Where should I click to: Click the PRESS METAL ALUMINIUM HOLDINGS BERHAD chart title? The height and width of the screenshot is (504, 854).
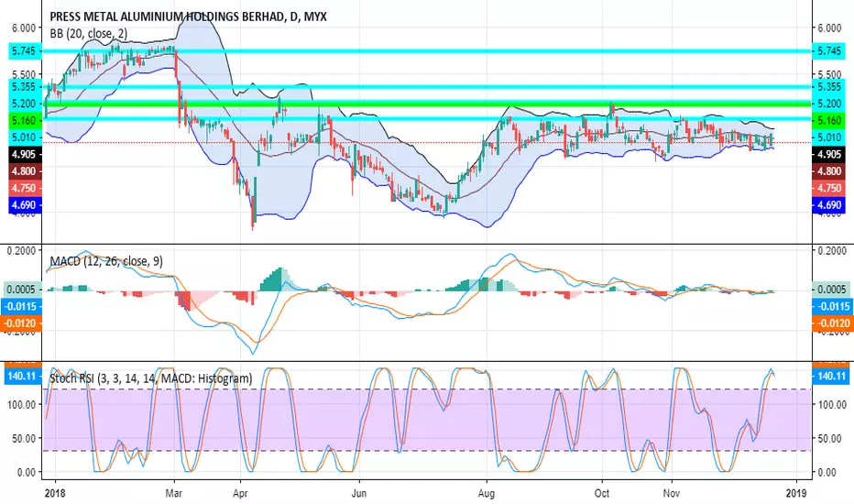[189, 16]
